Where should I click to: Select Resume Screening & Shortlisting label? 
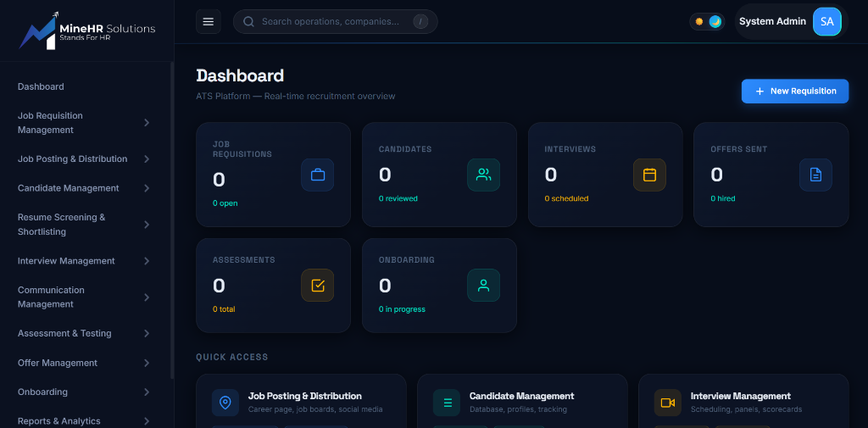click(61, 225)
